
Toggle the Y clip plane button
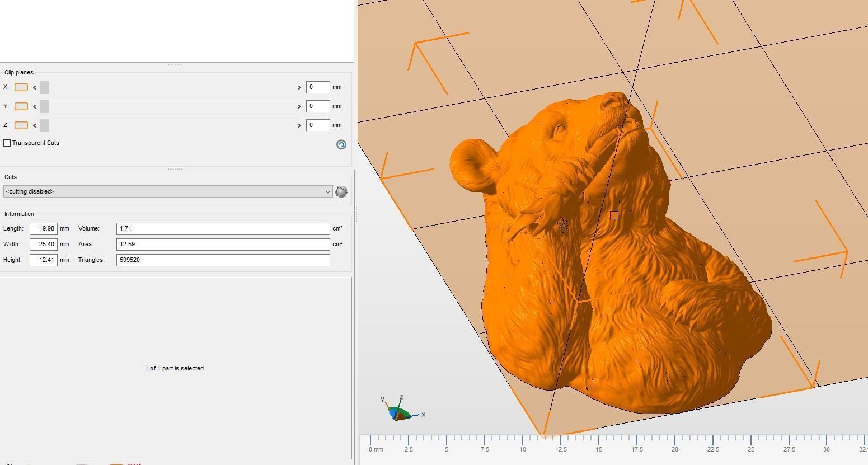(x=21, y=106)
